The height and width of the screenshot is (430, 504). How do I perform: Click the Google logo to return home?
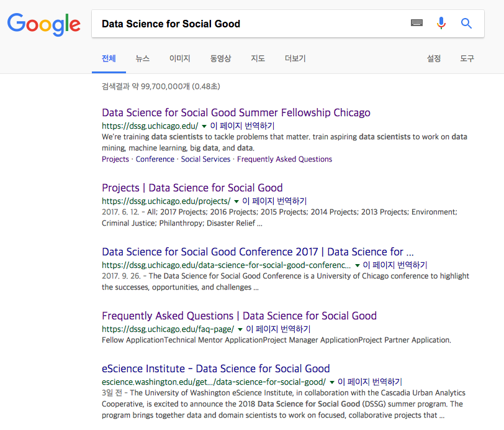tap(43, 25)
